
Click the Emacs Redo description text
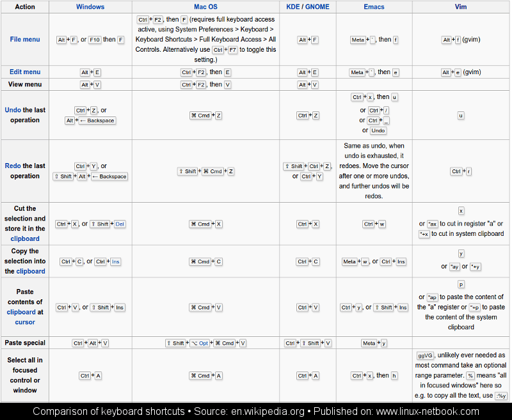click(x=374, y=171)
